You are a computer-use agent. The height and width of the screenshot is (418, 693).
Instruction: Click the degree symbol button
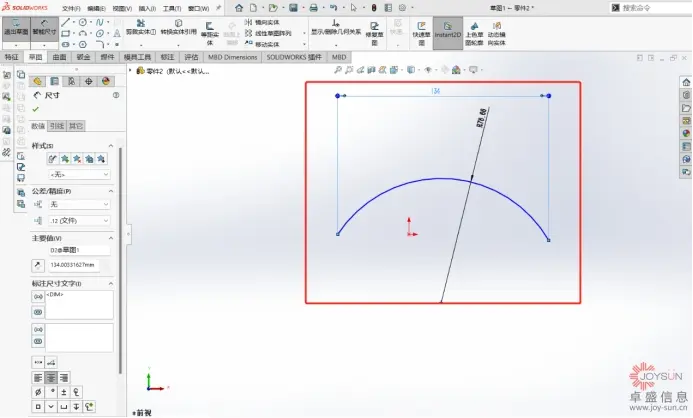51,392
